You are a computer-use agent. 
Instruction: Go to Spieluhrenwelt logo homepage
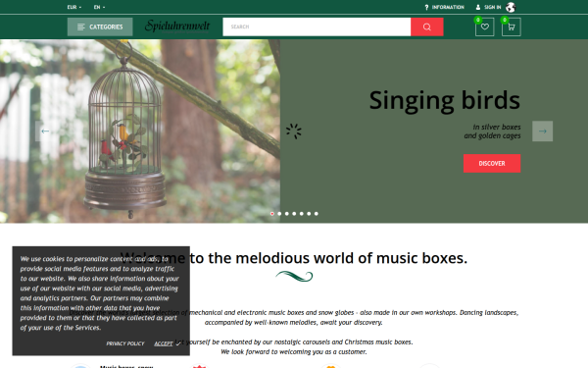(x=177, y=26)
